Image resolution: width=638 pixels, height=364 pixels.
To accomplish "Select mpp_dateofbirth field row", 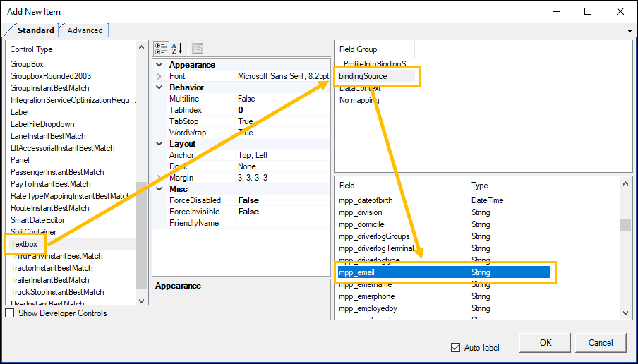I will (444, 200).
